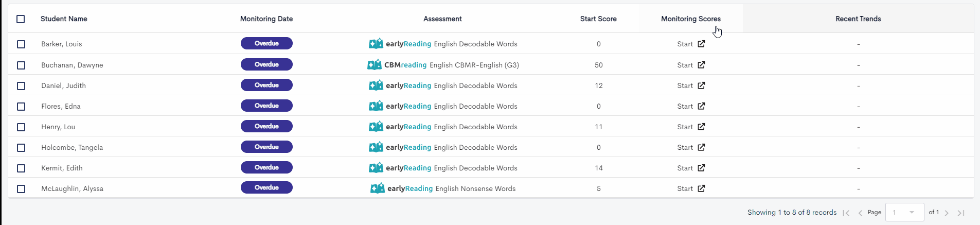
Task: Click start score 50 cell
Action: 599,65
